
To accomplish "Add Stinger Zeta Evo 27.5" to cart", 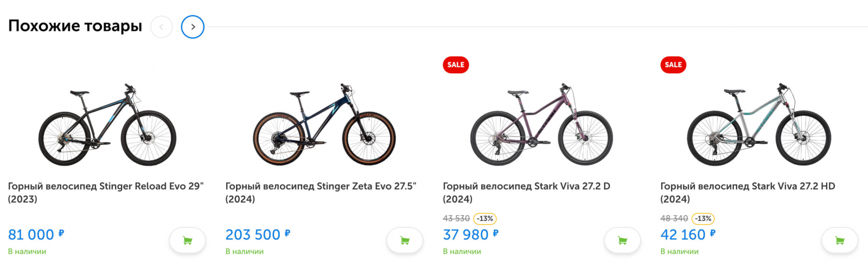I will [x=405, y=240].
